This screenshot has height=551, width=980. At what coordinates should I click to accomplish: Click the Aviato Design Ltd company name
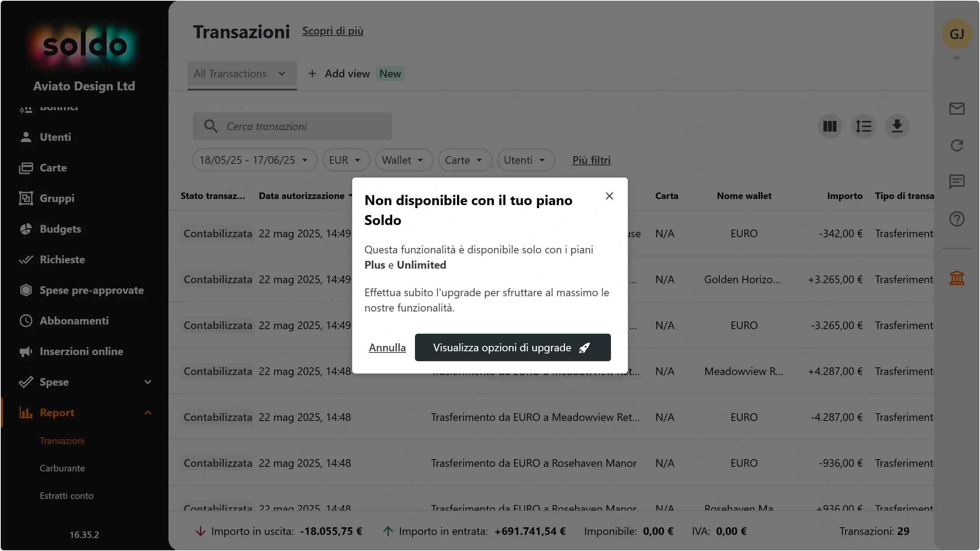pos(84,86)
